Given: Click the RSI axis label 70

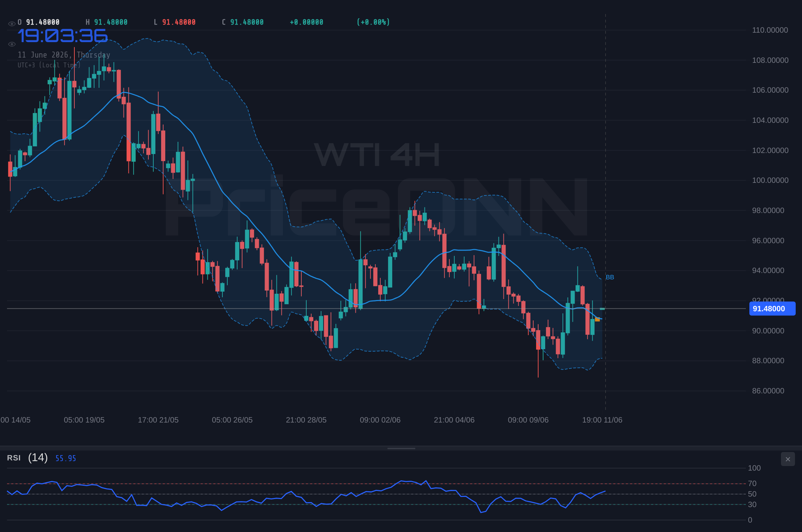Looking at the screenshot, I should click(752, 484).
